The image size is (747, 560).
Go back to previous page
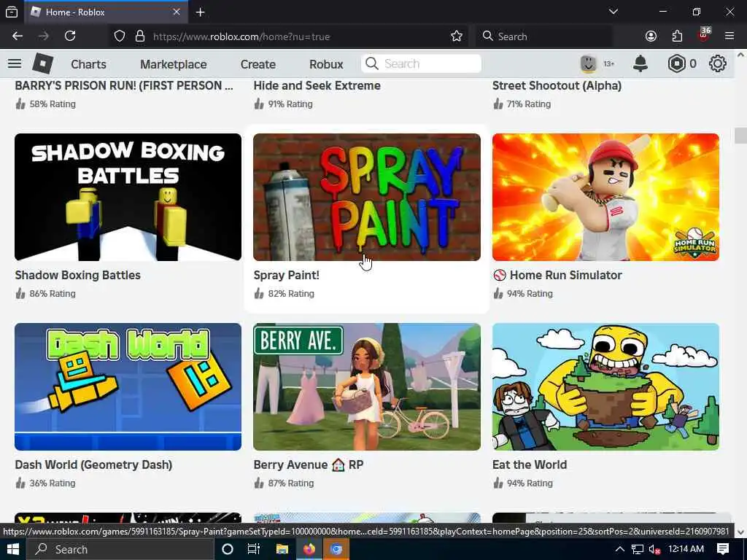point(18,36)
